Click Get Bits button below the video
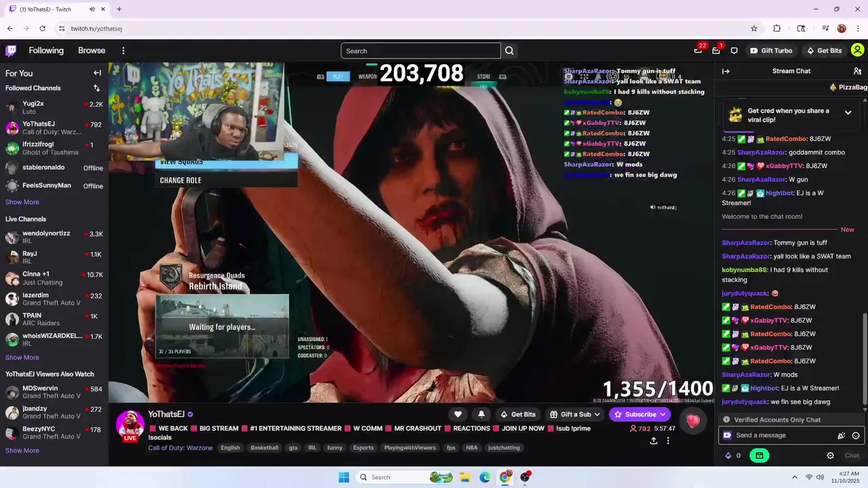The image size is (868, 488). tap(517, 414)
